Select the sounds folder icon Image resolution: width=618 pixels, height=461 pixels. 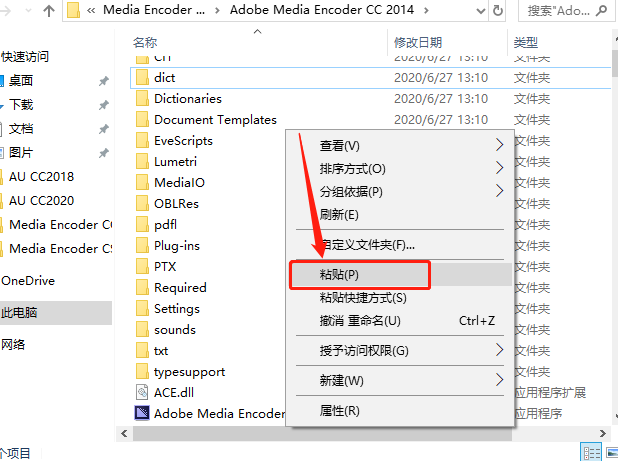pyautogui.click(x=142, y=330)
